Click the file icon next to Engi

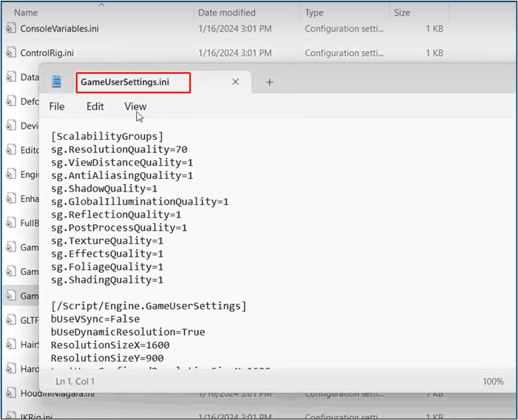click(x=11, y=174)
